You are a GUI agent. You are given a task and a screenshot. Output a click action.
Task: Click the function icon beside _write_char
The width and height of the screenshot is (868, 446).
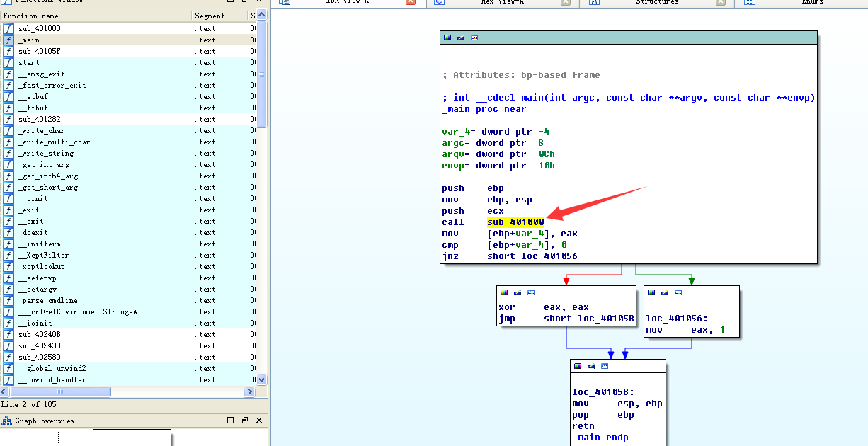[x=8, y=130]
